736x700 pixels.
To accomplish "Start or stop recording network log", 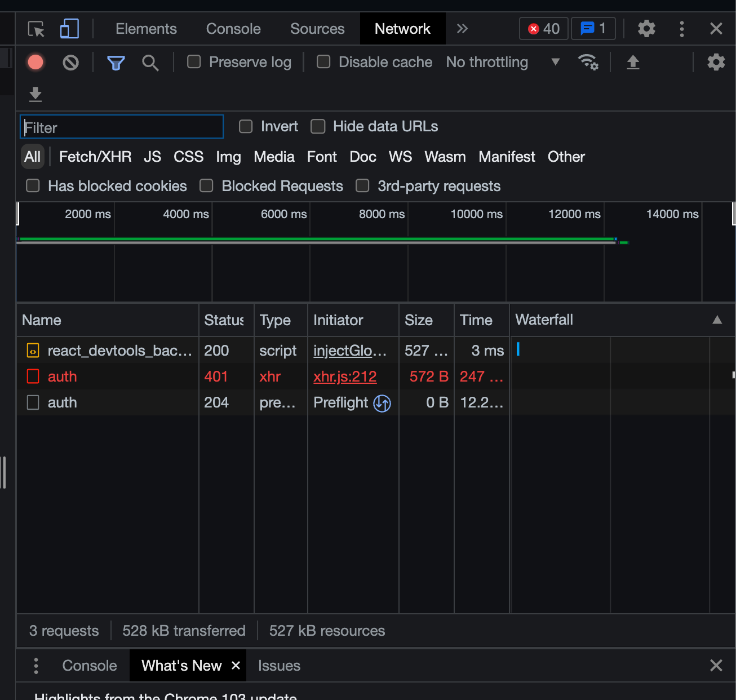I will pos(35,62).
